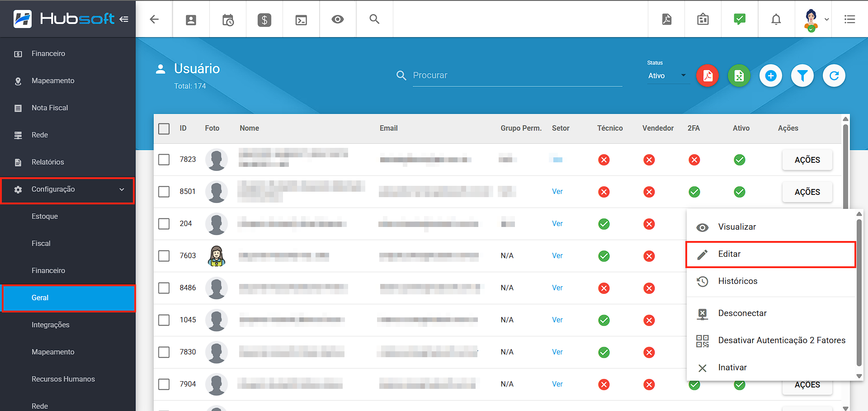Screen dimensions: 868x411
Task: Choose Inativar from the actions menu
Action: (x=771, y=368)
